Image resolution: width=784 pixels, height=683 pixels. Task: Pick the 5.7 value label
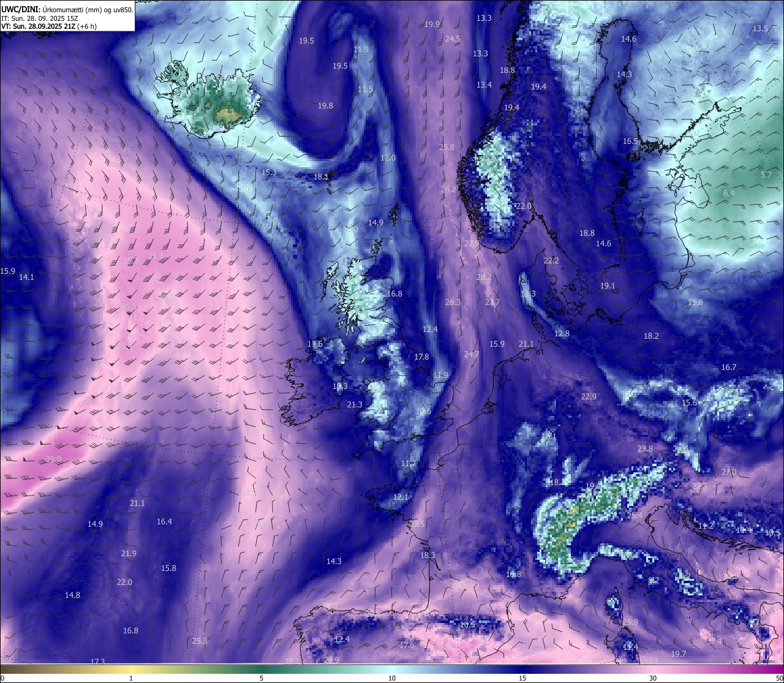(766, 175)
